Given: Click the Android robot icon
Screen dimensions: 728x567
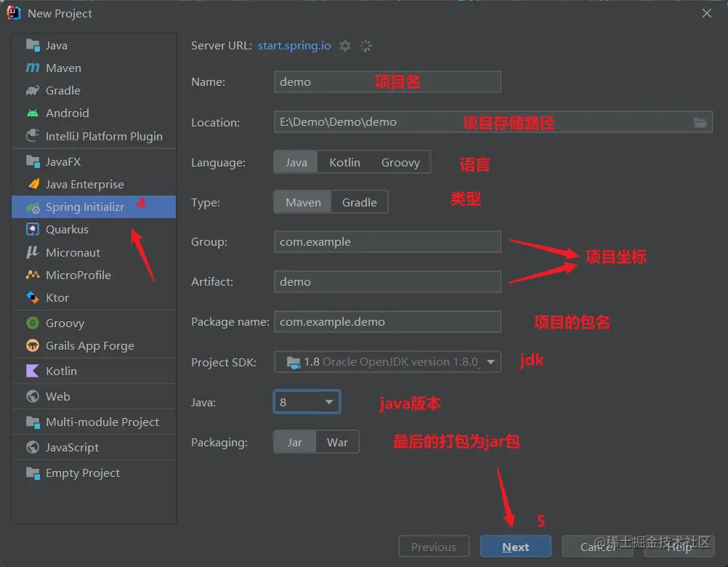Looking at the screenshot, I should pos(33,113).
